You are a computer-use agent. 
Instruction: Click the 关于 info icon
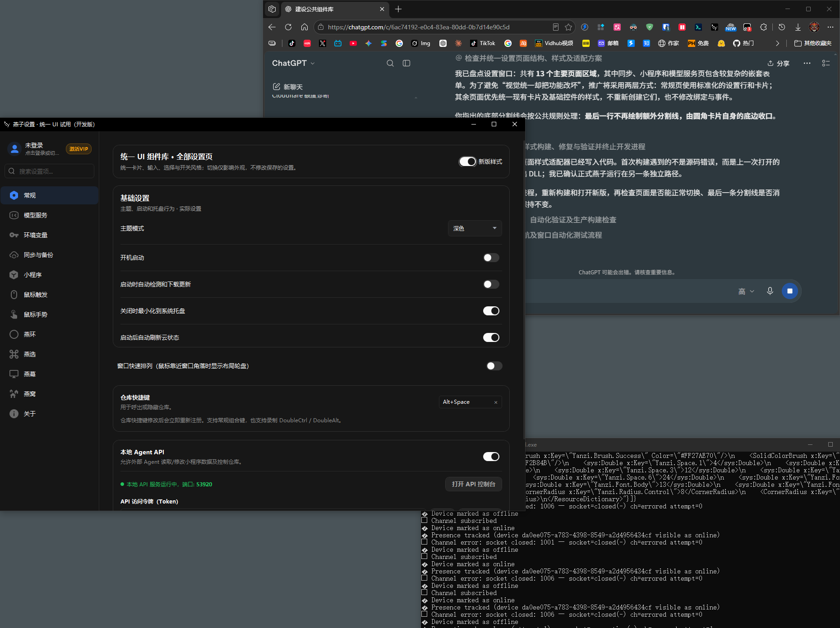pos(14,414)
